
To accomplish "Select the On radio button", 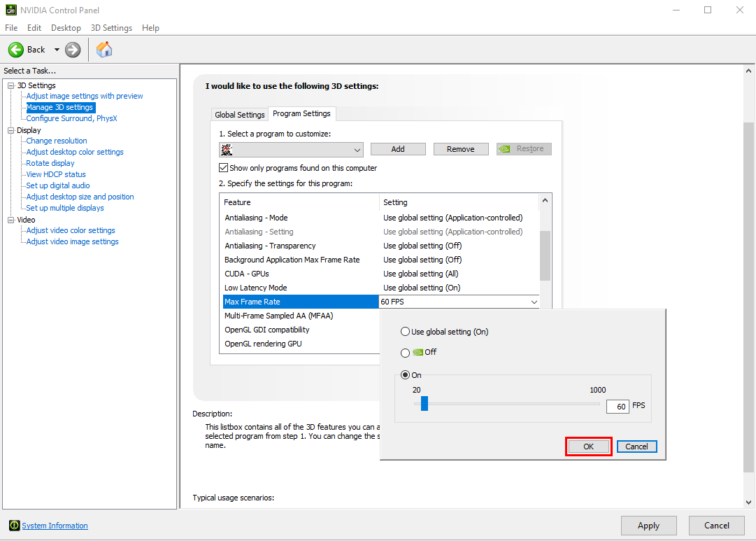I will pyautogui.click(x=406, y=375).
